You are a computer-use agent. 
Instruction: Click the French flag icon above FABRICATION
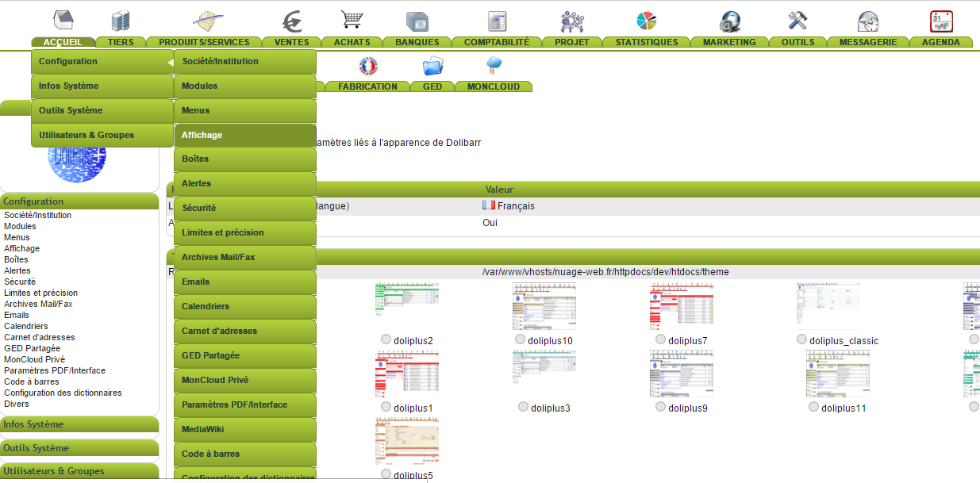coord(367,66)
